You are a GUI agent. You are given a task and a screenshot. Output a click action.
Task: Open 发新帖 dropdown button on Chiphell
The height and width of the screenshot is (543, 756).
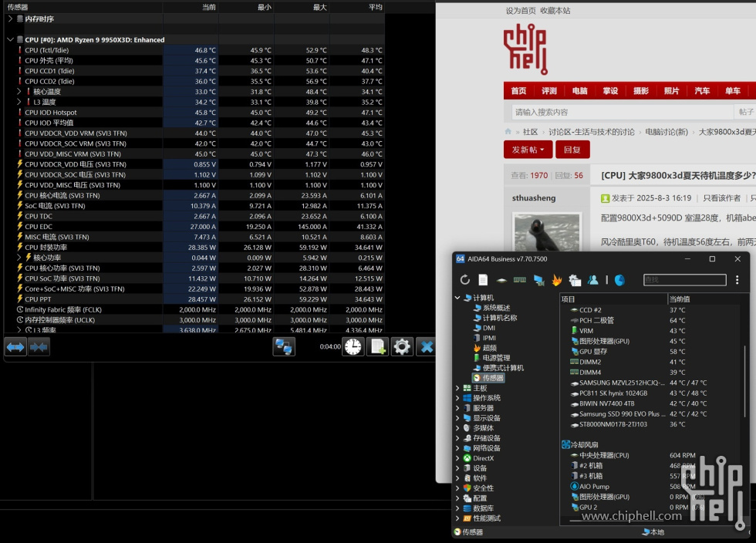(x=528, y=150)
